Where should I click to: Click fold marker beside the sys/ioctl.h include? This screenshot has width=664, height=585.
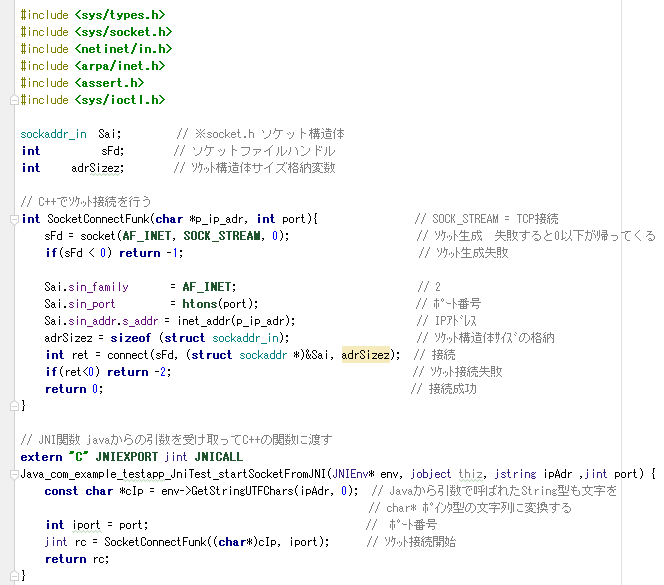click(x=12, y=100)
